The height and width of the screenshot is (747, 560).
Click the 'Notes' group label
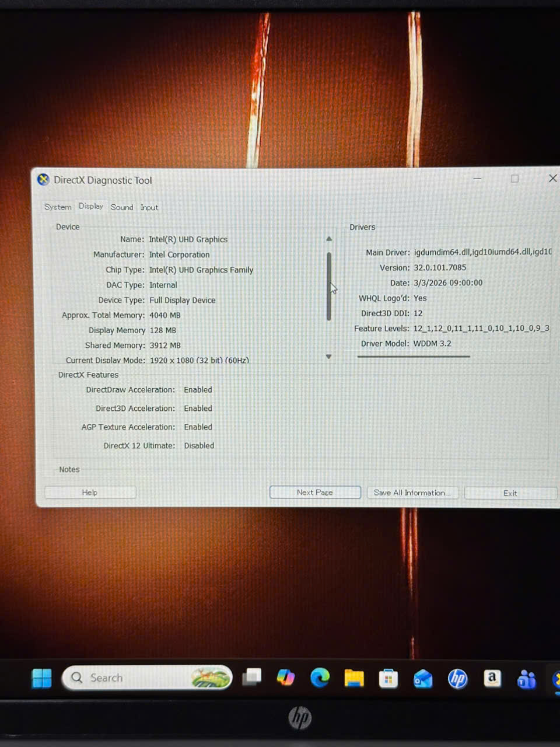[69, 469]
